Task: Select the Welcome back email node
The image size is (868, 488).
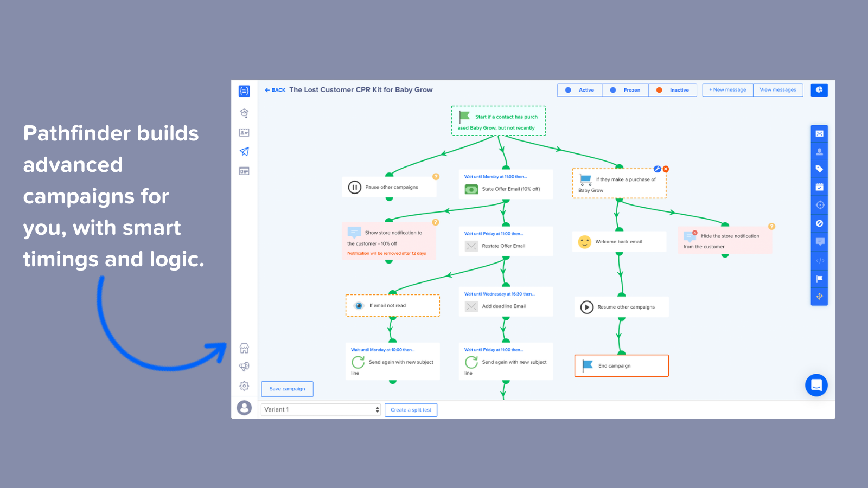Action: [x=619, y=242]
